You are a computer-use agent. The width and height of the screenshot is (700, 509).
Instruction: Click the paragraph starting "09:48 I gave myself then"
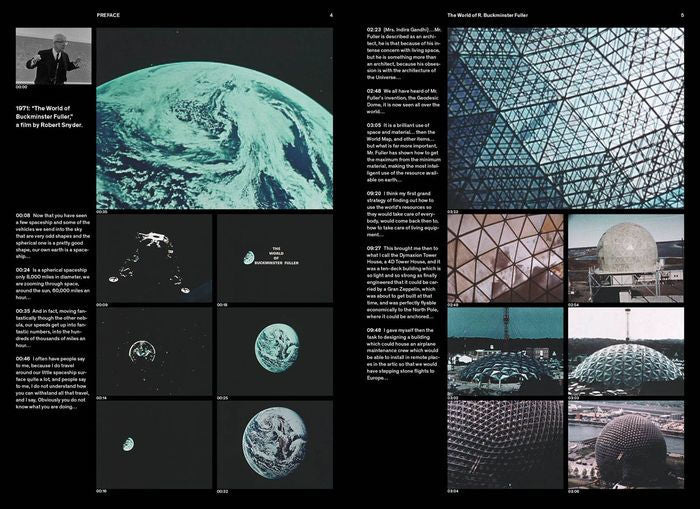(x=403, y=354)
